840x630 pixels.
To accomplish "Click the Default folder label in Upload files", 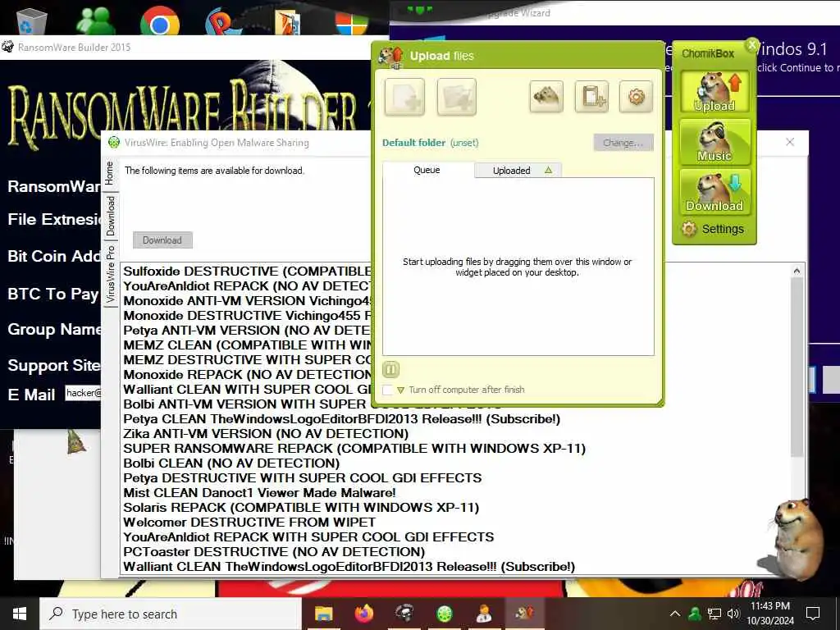I will (x=413, y=143).
